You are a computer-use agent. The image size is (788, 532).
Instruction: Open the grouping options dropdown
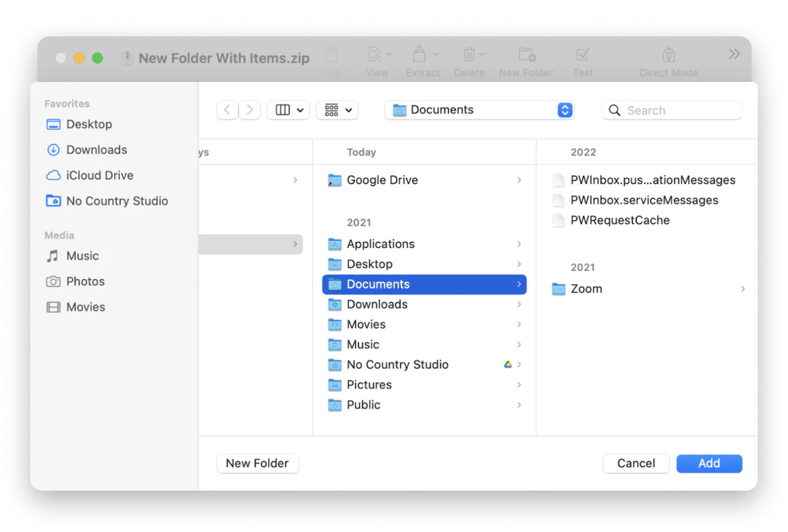point(337,110)
